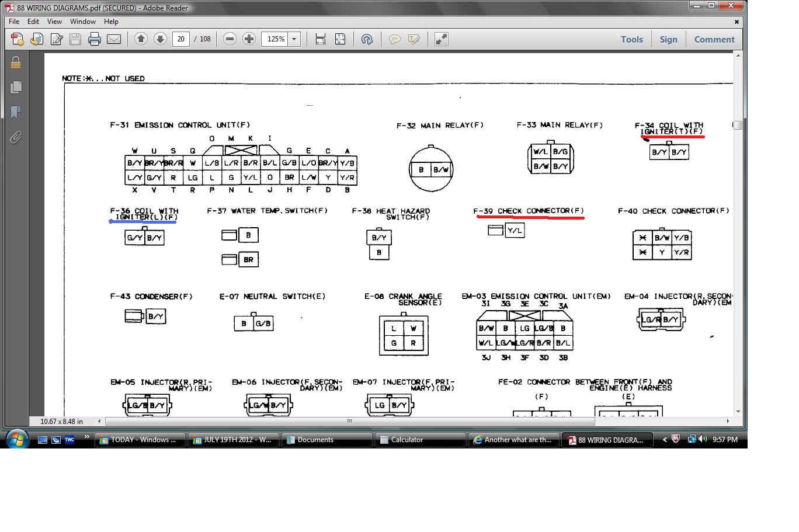This screenshot has width=799, height=532.
Task: Toggle fit to window width
Action: [x=320, y=39]
